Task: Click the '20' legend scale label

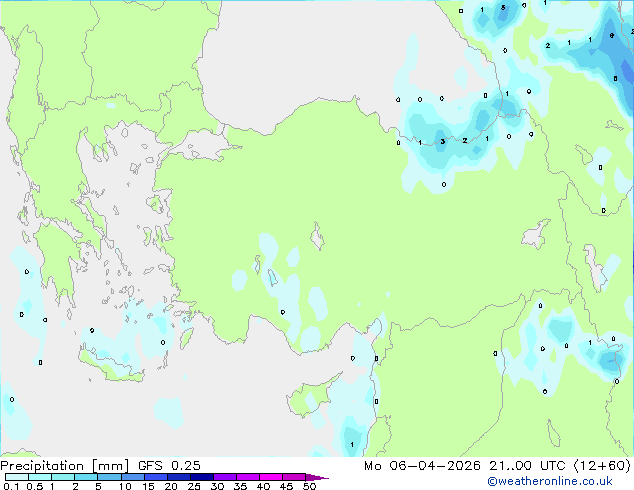Action: click(171, 486)
